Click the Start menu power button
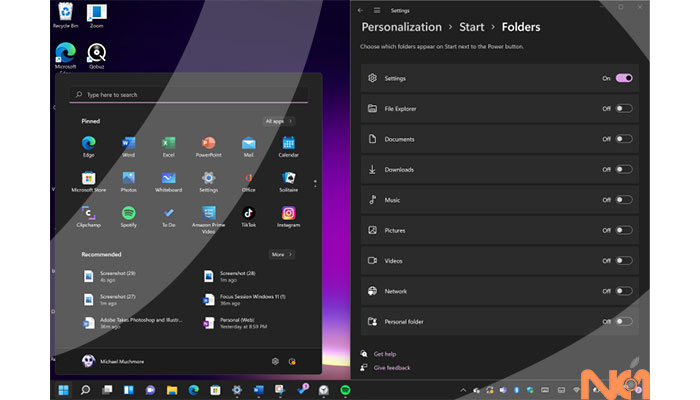The height and width of the screenshot is (400, 700). pos(292,361)
